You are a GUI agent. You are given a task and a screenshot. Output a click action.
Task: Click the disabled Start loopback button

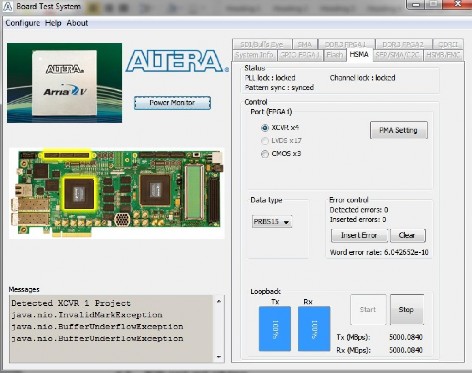coord(368,309)
